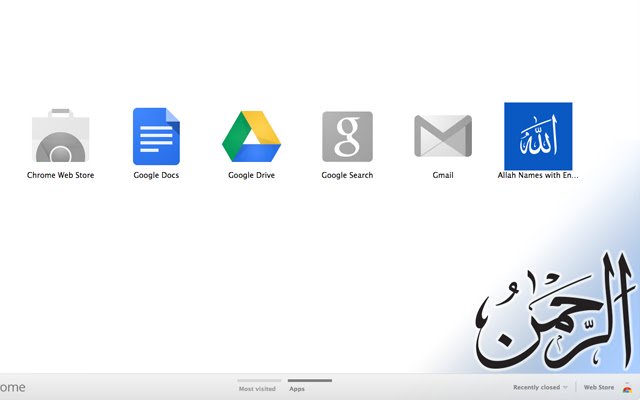The height and width of the screenshot is (400, 640).
Task: Expand the Recently closed dropdown
Action: click(x=540, y=387)
